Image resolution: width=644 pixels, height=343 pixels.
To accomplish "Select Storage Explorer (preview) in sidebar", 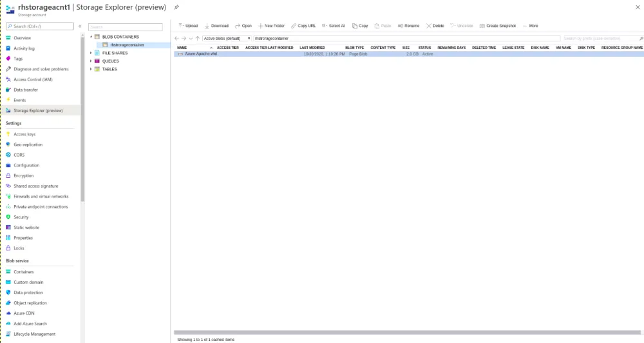I will pyautogui.click(x=38, y=110).
